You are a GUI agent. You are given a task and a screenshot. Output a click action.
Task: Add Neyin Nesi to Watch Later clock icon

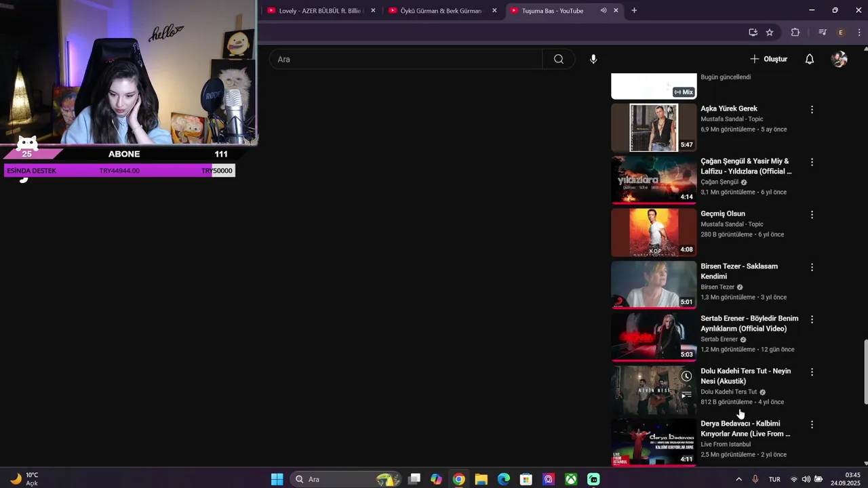point(686,376)
